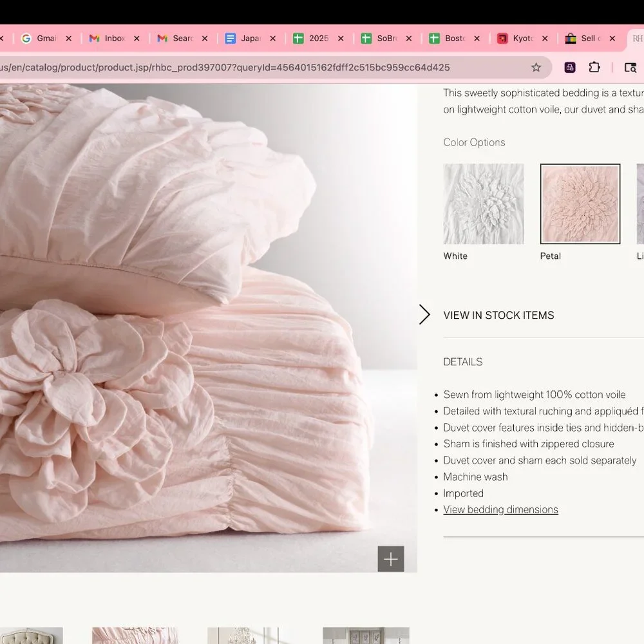644x644 pixels.
Task: Select the Petal color swatch
Action: [580, 204]
